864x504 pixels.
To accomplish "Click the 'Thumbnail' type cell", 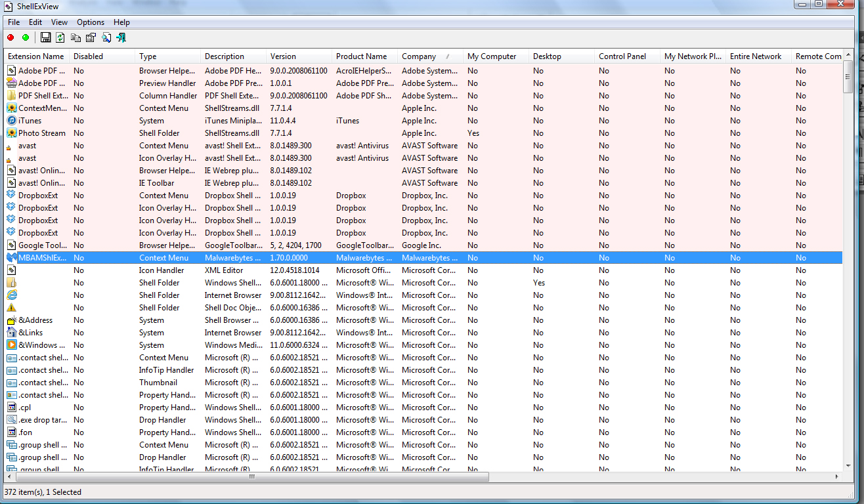I will coord(158,383).
